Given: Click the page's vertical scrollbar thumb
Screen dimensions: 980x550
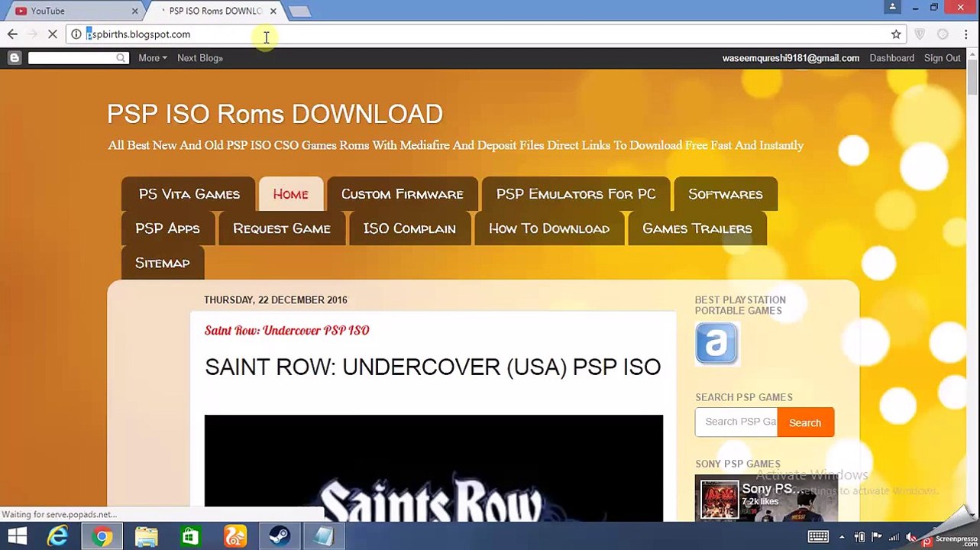Looking at the screenshot, I should tap(972, 79).
